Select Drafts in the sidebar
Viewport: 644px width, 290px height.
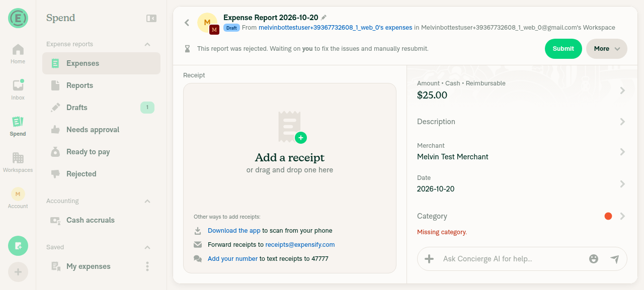click(x=101, y=108)
